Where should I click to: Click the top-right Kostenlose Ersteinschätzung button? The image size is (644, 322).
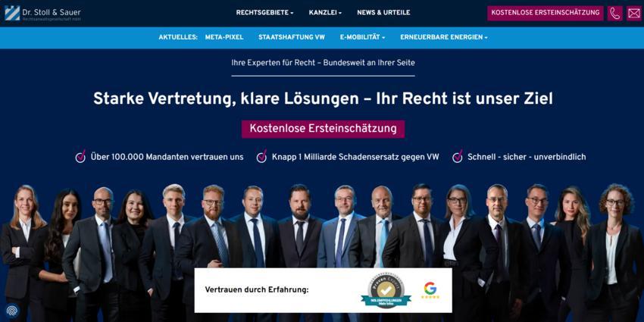[546, 13]
